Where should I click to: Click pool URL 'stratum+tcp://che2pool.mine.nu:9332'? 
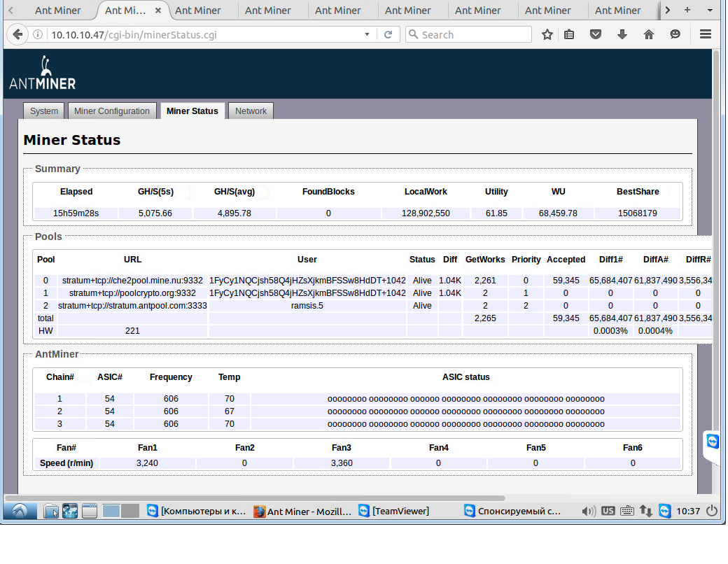tap(132, 281)
